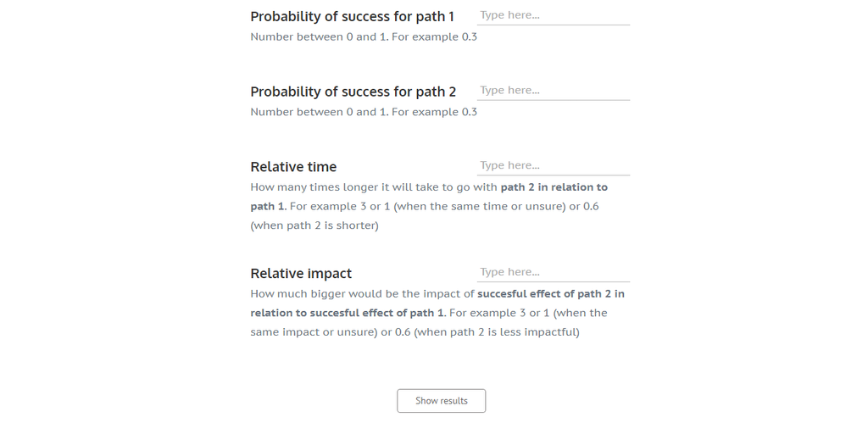The height and width of the screenshot is (434, 868).
Task: Click the bold "path 2 in relation to" text
Action: pos(554,187)
